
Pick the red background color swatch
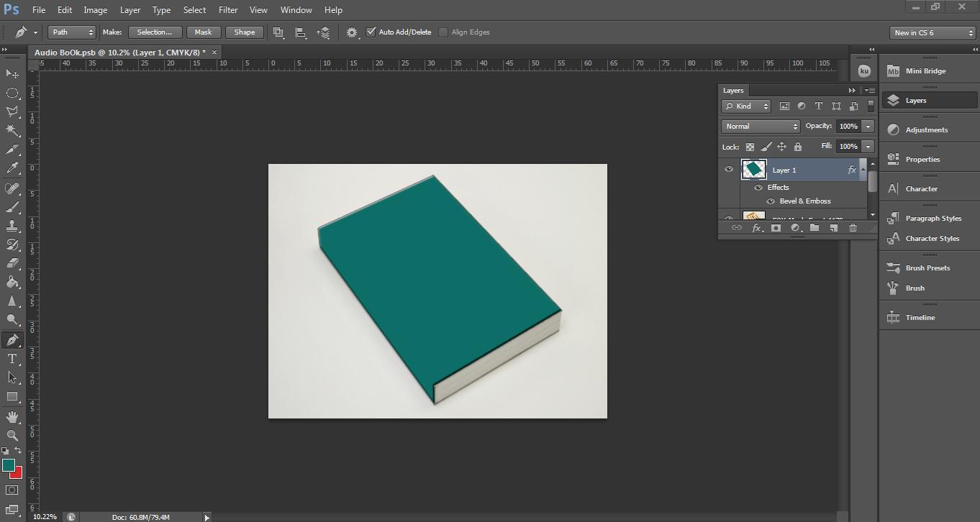coord(18,475)
